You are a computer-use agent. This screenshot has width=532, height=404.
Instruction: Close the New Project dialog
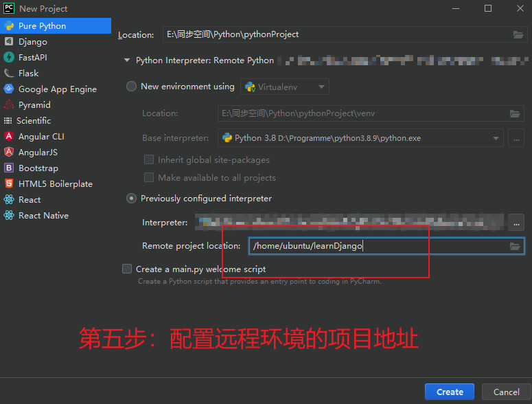coord(520,8)
